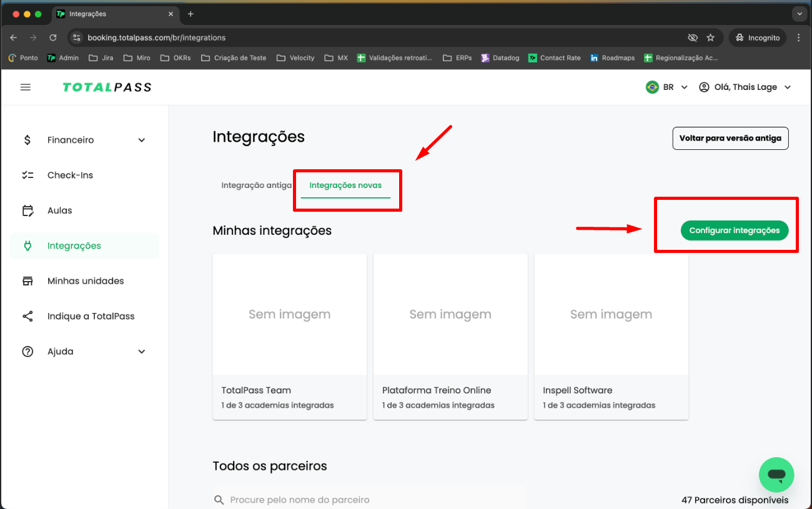Screen dimensions: 812x509
Task: Open the Ponto bookmark
Action: tap(23, 58)
